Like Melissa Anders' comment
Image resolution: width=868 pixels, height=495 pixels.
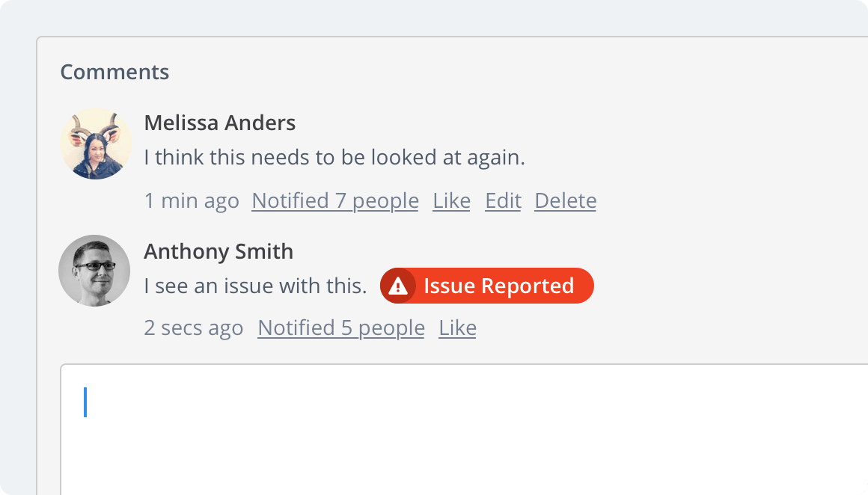pyautogui.click(x=452, y=200)
